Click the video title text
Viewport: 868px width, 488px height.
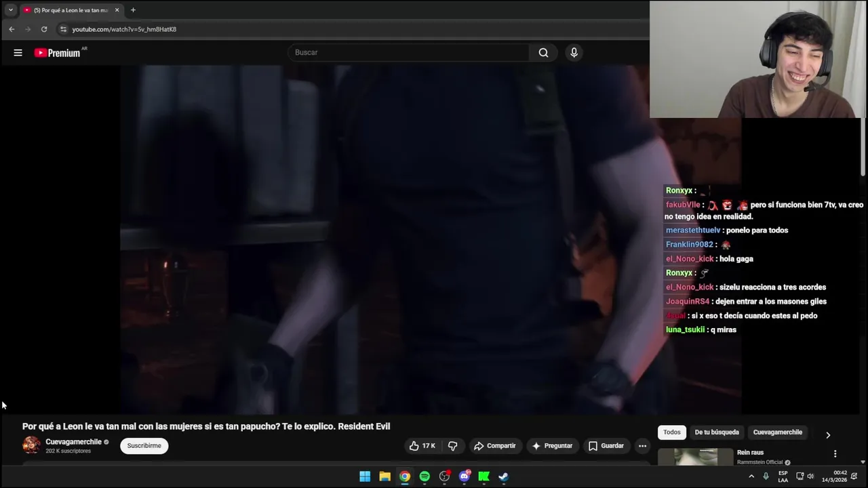click(206, 426)
